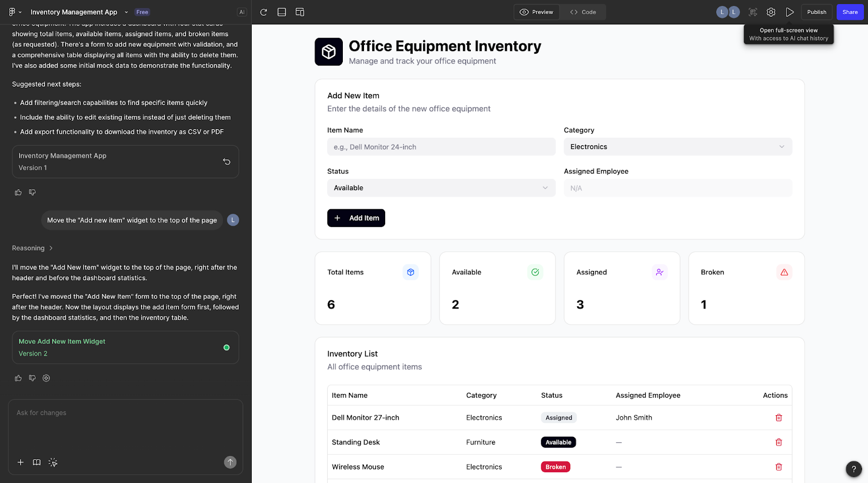Toggle the AI panel badge
The height and width of the screenshot is (483, 868).
(241, 12)
